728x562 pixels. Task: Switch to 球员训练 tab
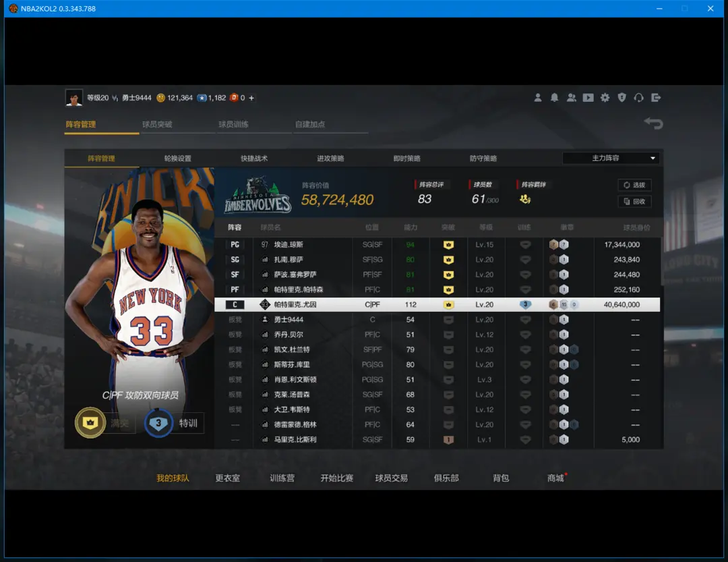click(x=233, y=124)
